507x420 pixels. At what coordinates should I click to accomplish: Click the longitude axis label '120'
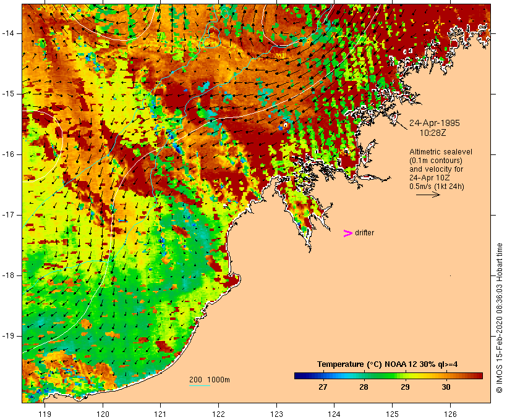tap(103, 414)
